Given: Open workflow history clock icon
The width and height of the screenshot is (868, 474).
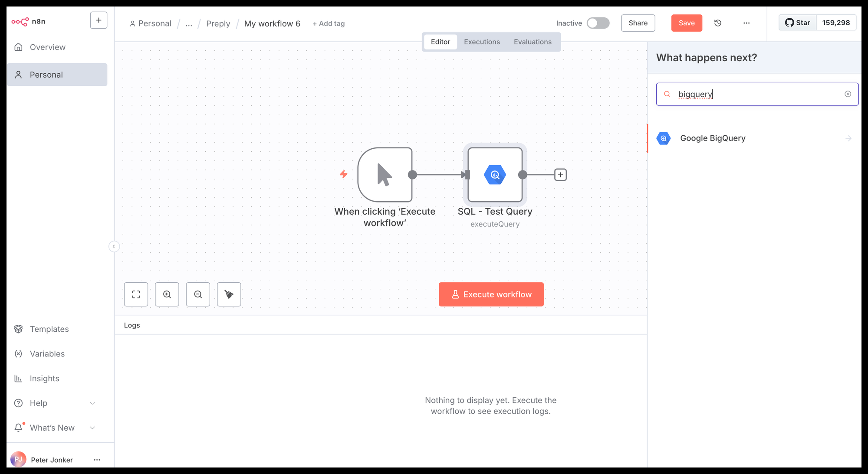Looking at the screenshot, I should click(718, 23).
